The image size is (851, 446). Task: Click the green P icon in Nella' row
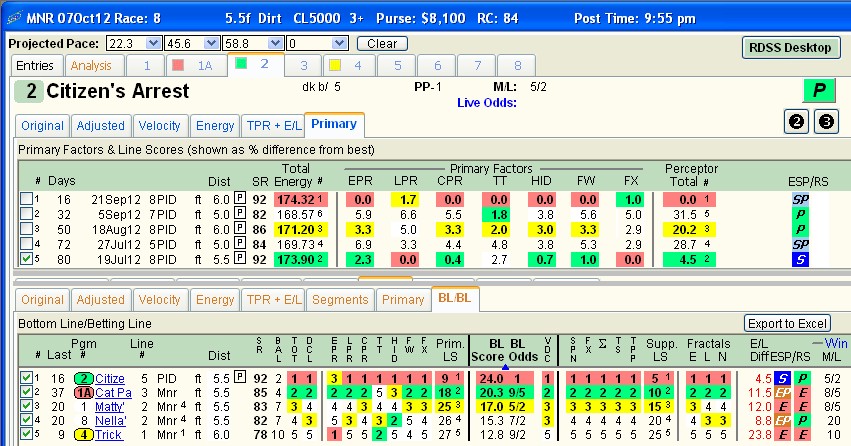click(x=802, y=420)
